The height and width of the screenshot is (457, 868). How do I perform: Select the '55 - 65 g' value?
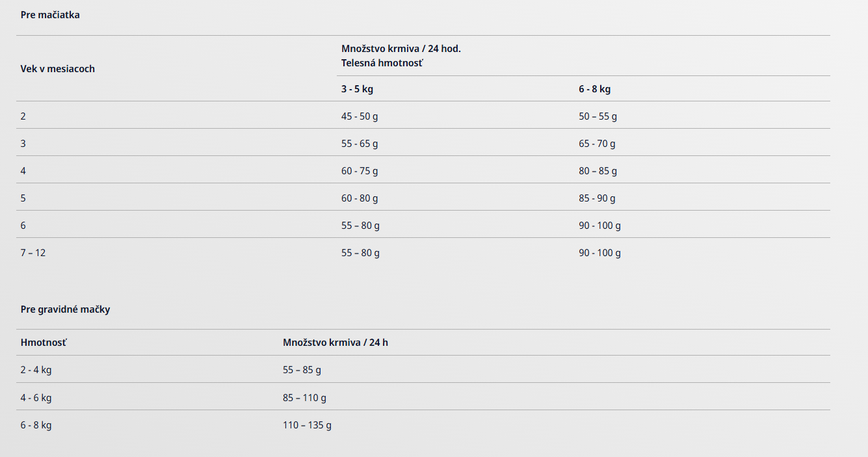point(360,144)
